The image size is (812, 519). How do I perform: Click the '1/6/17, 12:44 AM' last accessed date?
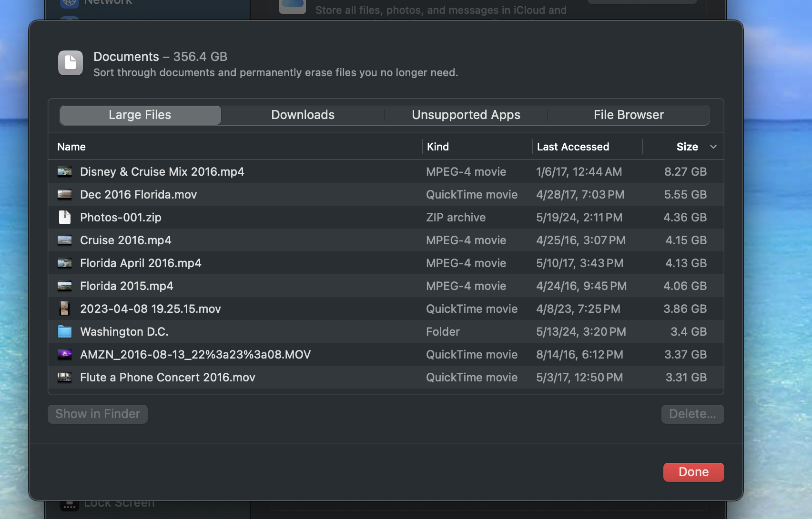coord(579,171)
